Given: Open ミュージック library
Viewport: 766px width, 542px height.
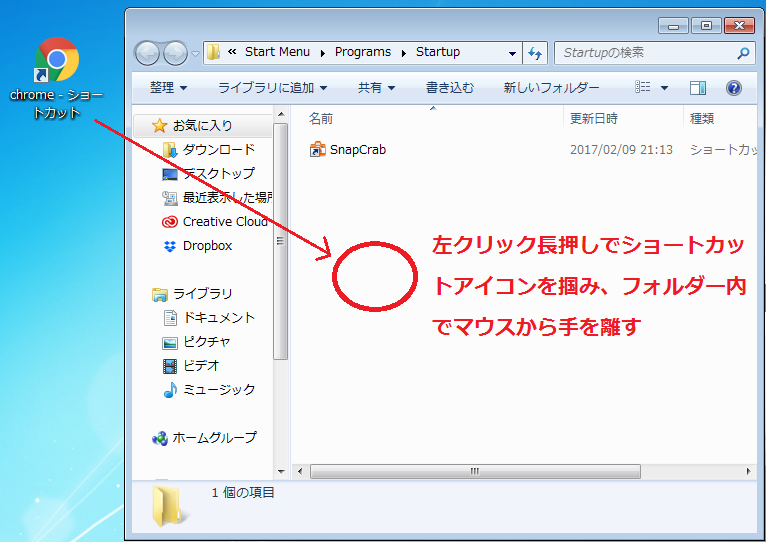Looking at the screenshot, I should pos(219,390).
